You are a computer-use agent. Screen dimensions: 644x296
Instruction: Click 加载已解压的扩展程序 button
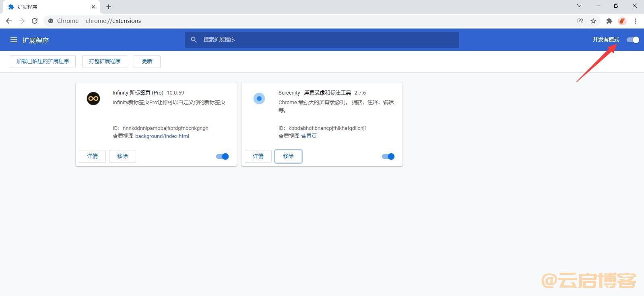pos(43,61)
